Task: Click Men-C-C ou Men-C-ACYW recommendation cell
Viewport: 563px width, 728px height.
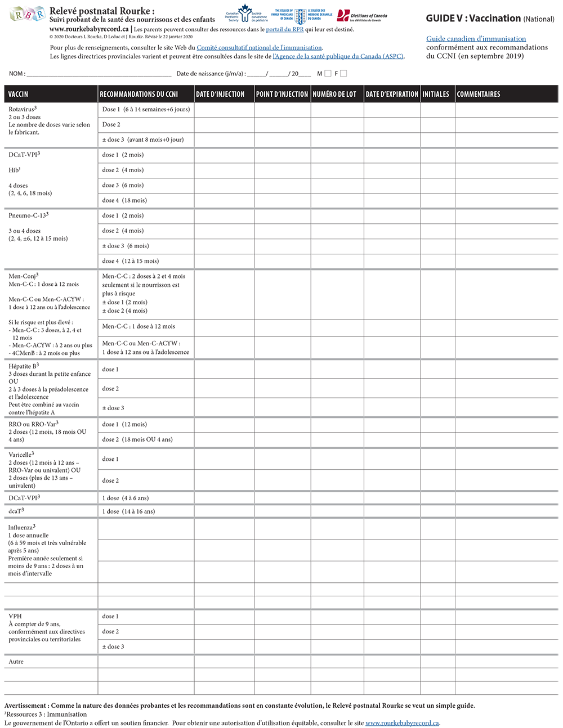Action: tap(146, 347)
